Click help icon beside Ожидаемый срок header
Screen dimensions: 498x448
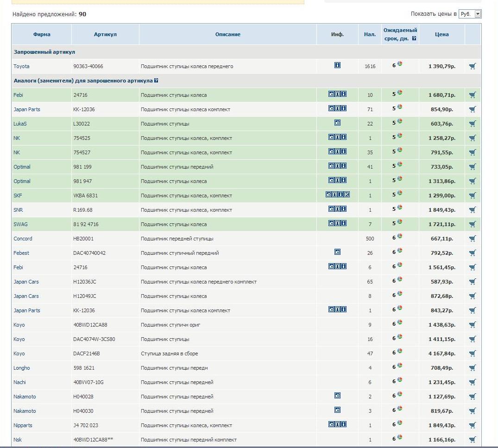pos(414,39)
